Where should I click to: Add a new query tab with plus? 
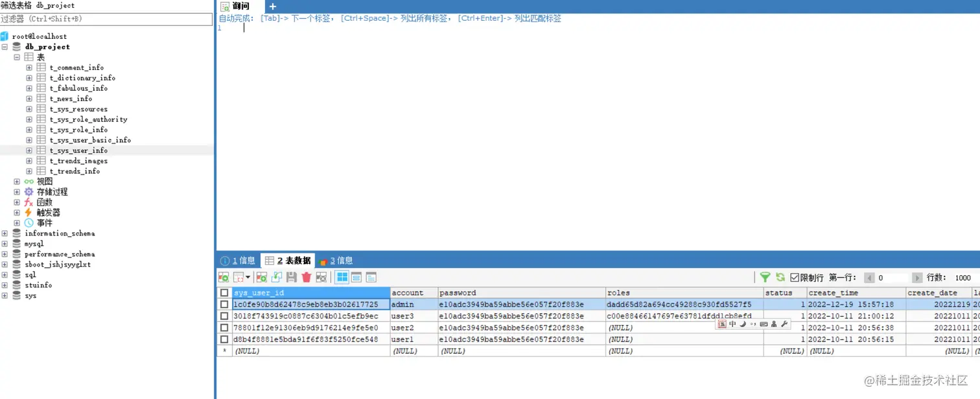point(272,6)
